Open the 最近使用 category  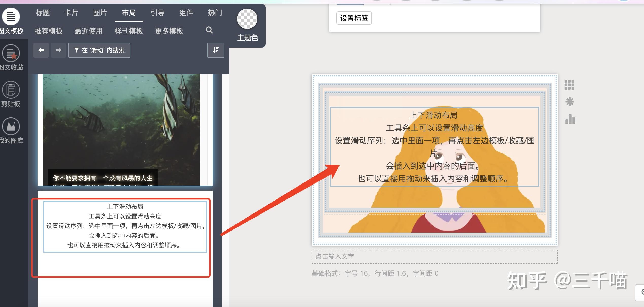point(89,31)
